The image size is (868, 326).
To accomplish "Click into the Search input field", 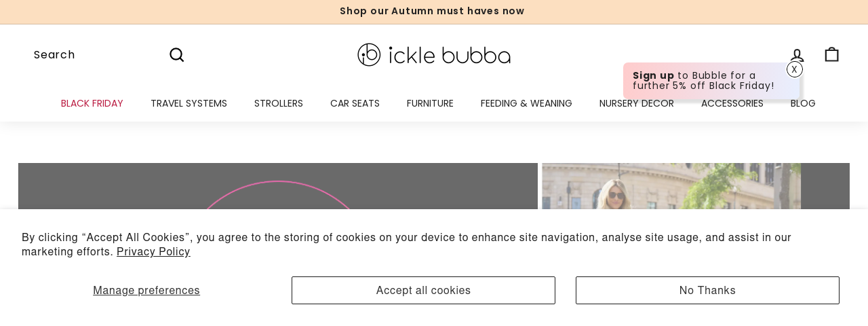I will (x=95, y=55).
